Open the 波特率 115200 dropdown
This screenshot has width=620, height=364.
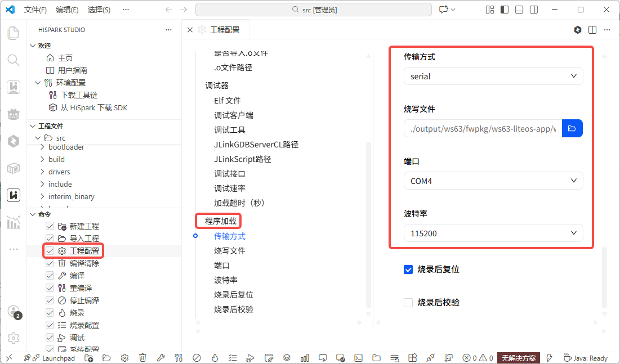point(493,233)
